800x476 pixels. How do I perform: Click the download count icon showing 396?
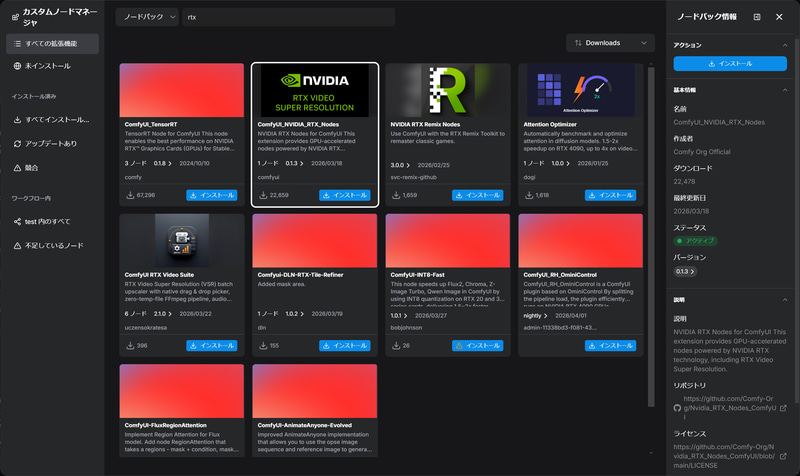[x=130, y=345]
